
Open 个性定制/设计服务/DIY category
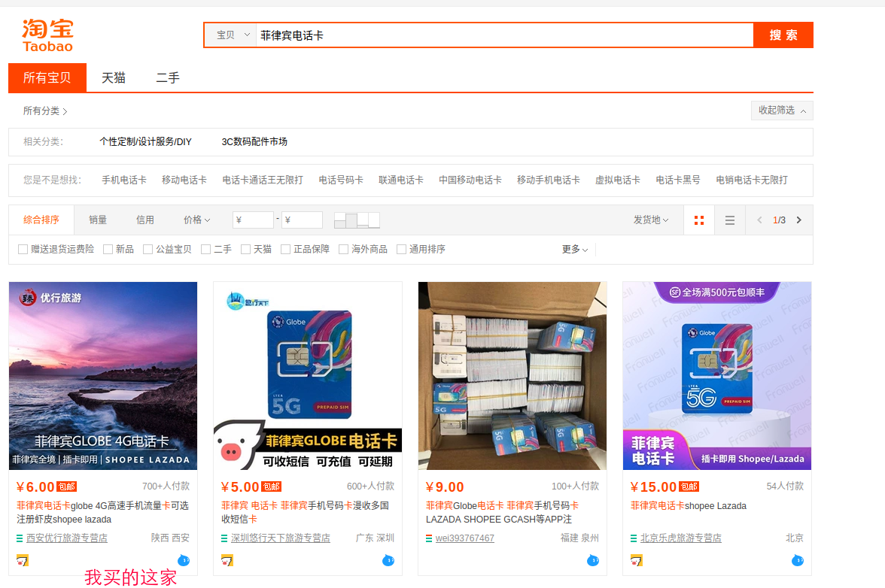coord(146,141)
